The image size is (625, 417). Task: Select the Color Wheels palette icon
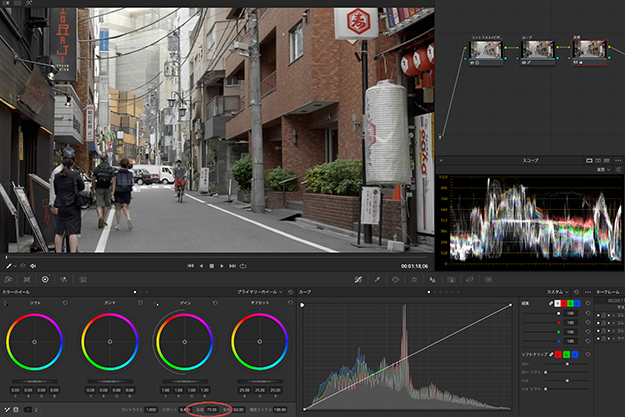click(x=46, y=280)
